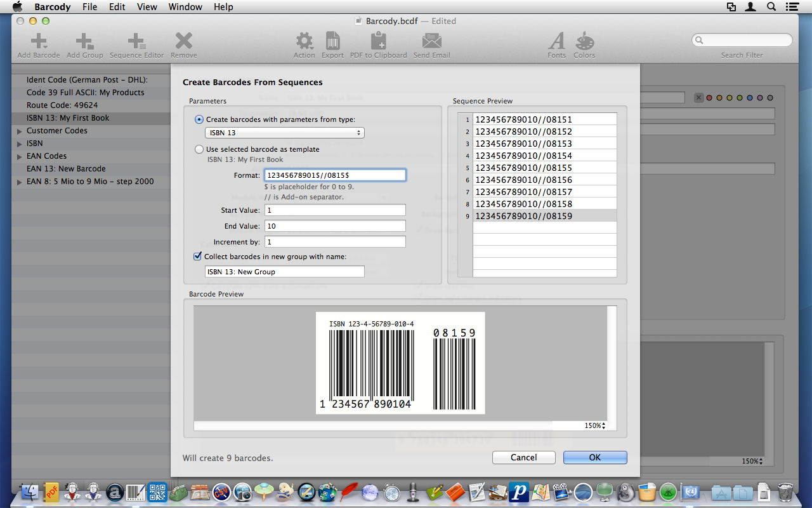Image resolution: width=812 pixels, height=508 pixels.
Task: Select 'Use selected barcode as template' radio
Action: tap(200, 149)
